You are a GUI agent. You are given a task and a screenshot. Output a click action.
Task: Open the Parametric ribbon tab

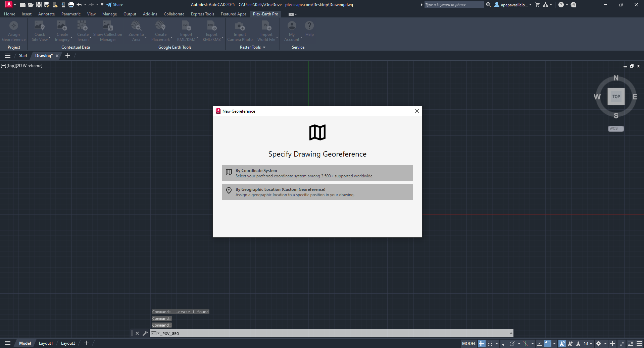pyautogui.click(x=71, y=14)
